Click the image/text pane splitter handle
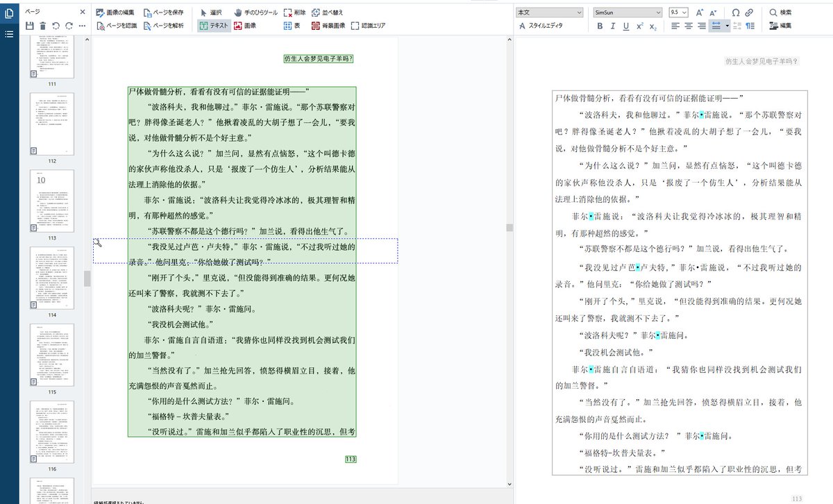The height and width of the screenshot is (504, 833). point(510,228)
